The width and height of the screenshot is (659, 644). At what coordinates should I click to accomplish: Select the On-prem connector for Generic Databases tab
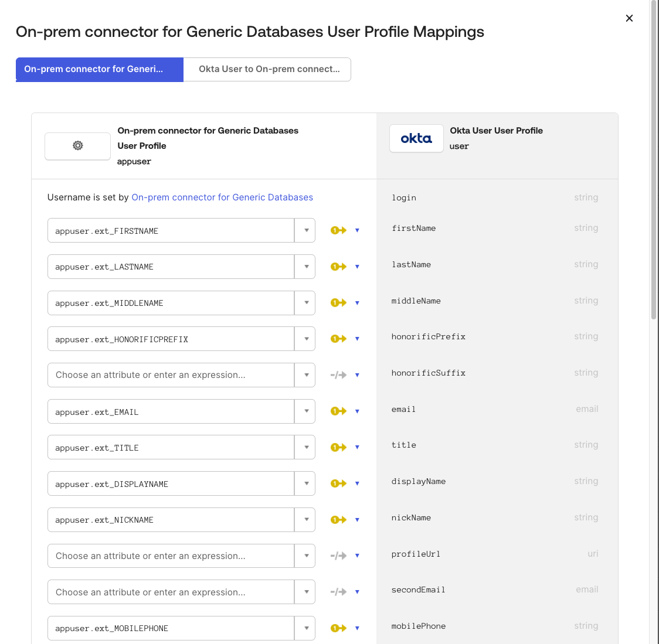coord(99,69)
